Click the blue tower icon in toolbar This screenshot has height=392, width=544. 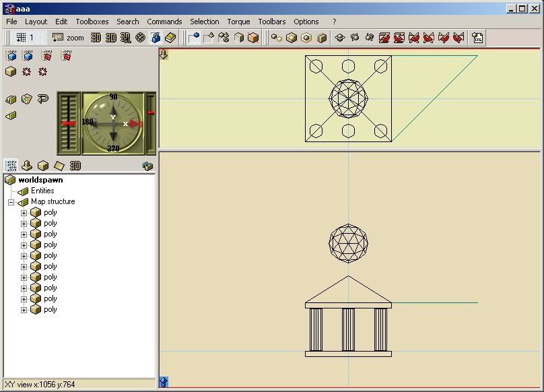coord(156,38)
